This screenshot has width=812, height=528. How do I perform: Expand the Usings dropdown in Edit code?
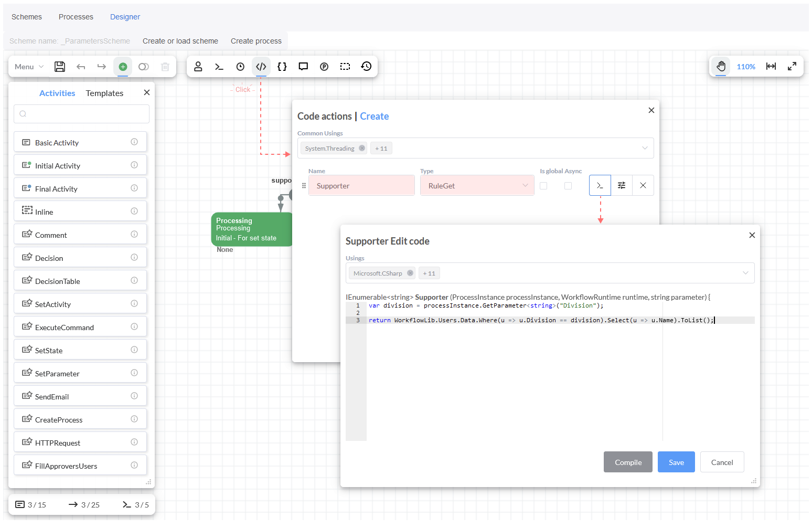(745, 273)
